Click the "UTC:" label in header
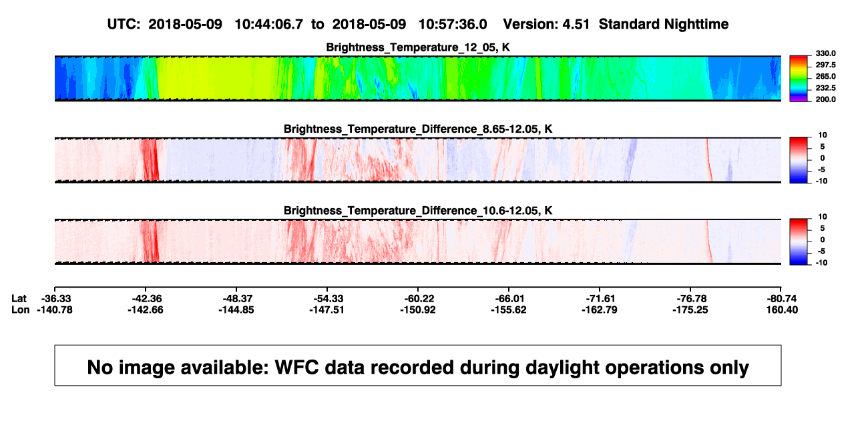This screenshot has height=445, width=868. (x=124, y=24)
